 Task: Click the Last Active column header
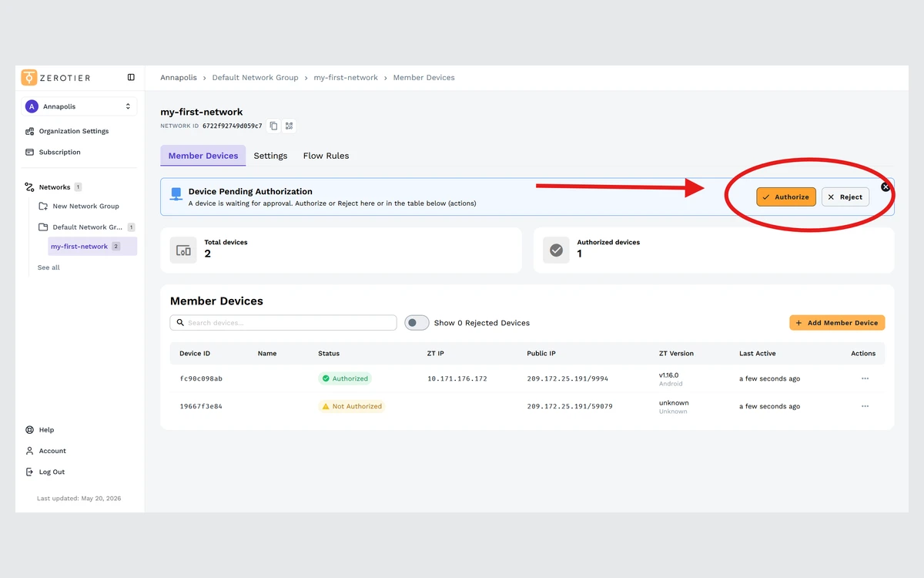click(x=758, y=354)
